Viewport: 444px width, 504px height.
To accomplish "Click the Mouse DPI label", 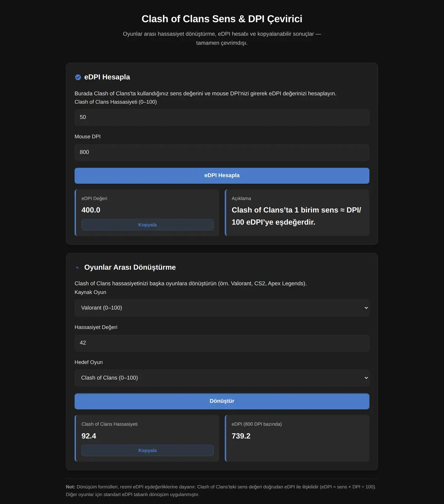I will click(88, 136).
